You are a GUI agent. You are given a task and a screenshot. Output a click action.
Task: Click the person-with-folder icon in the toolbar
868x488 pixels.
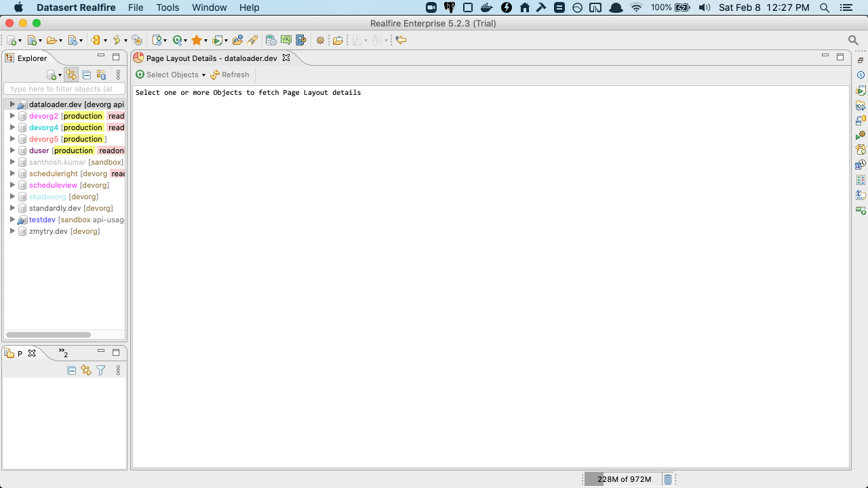point(237,40)
